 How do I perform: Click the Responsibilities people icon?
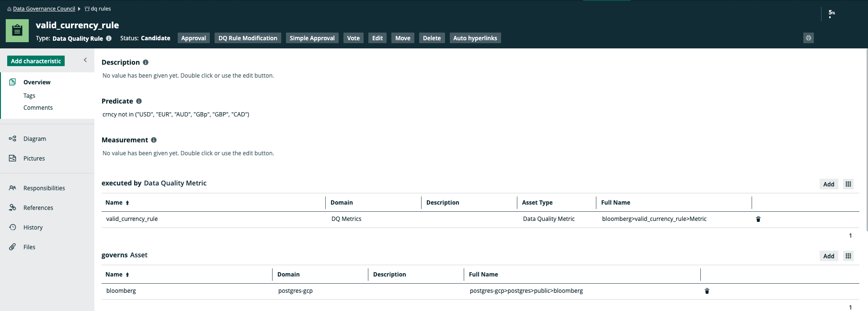coord(12,188)
